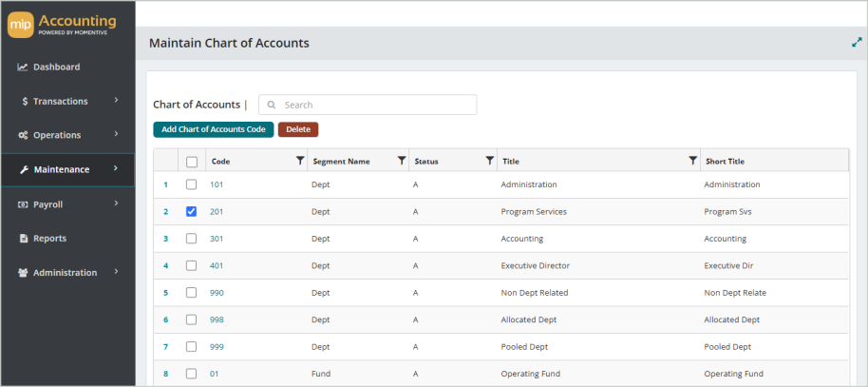Open the Status column filter icon
The image size is (868, 387).
[489, 161]
